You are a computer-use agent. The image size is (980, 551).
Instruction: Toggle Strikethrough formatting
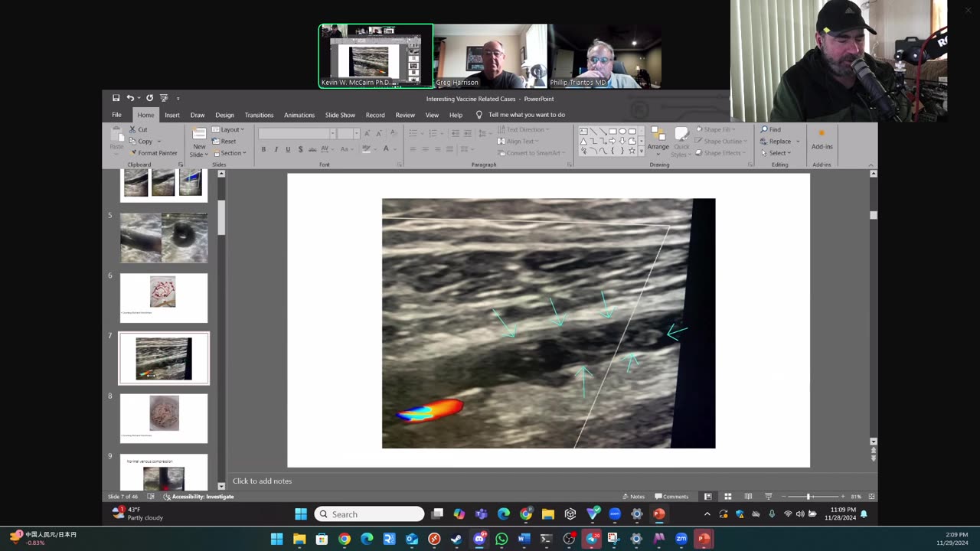coord(314,149)
